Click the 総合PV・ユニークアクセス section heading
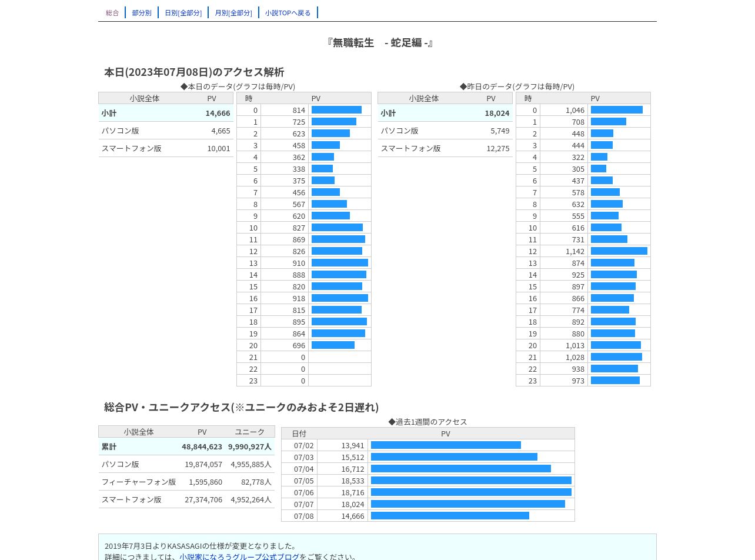Viewport: 755px width, 560px height. [242, 407]
